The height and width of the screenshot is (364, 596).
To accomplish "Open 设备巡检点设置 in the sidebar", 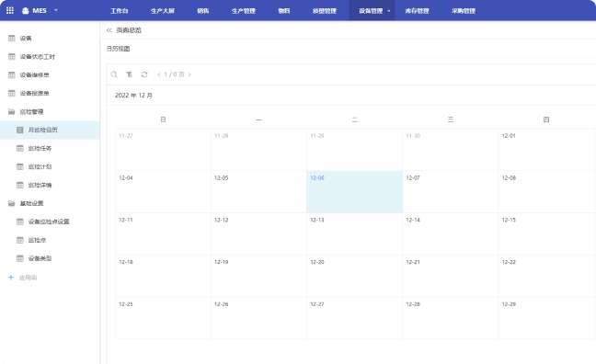I will click(x=50, y=222).
